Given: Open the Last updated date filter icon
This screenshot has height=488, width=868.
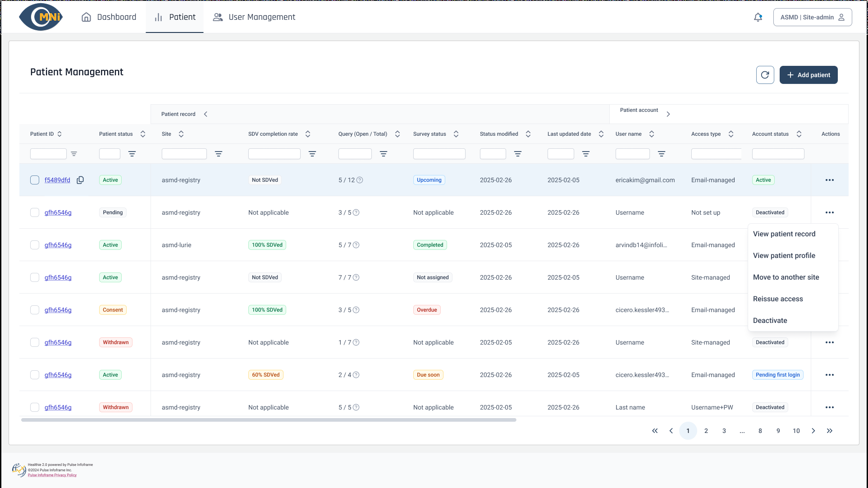Looking at the screenshot, I should pyautogui.click(x=586, y=154).
